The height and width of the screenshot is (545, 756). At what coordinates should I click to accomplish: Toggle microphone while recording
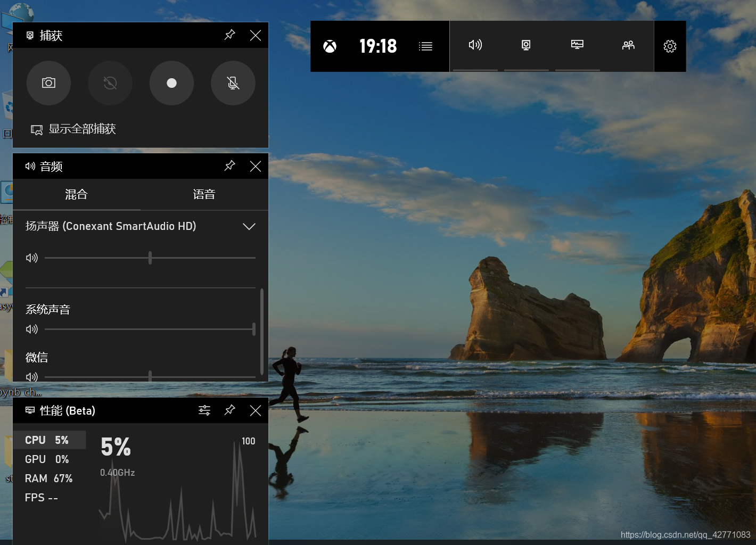[233, 83]
